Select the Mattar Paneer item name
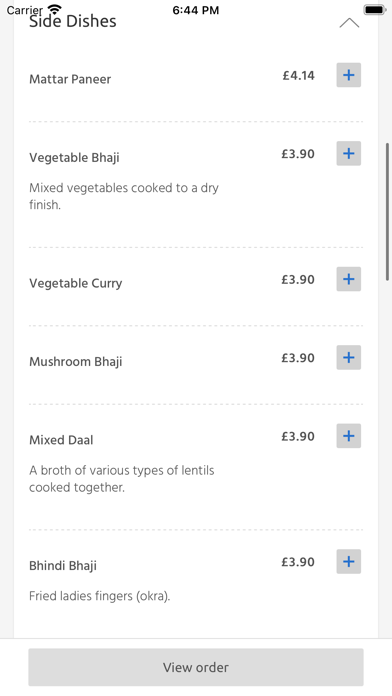Image resolution: width=392 pixels, height=696 pixels. pyautogui.click(x=70, y=79)
